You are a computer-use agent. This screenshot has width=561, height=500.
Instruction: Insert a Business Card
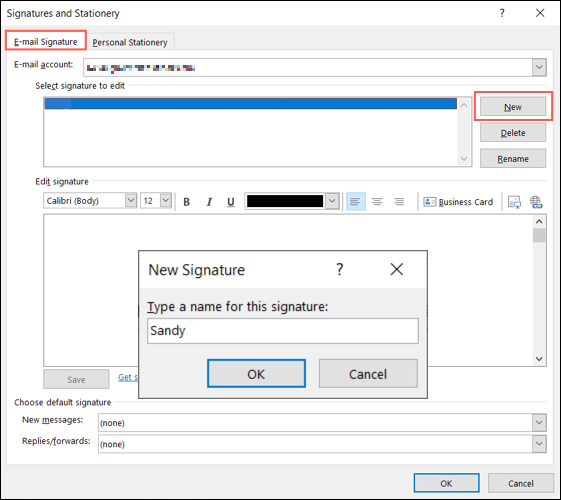[x=458, y=202]
